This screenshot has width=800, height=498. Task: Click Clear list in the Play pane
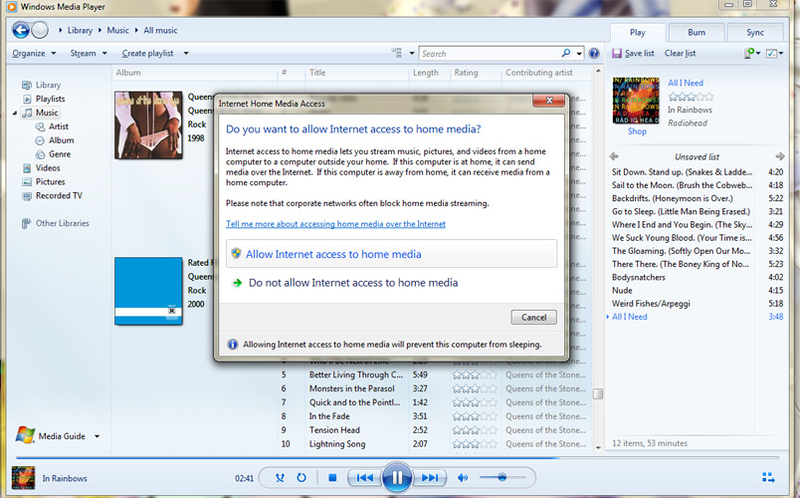click(680, 53)
